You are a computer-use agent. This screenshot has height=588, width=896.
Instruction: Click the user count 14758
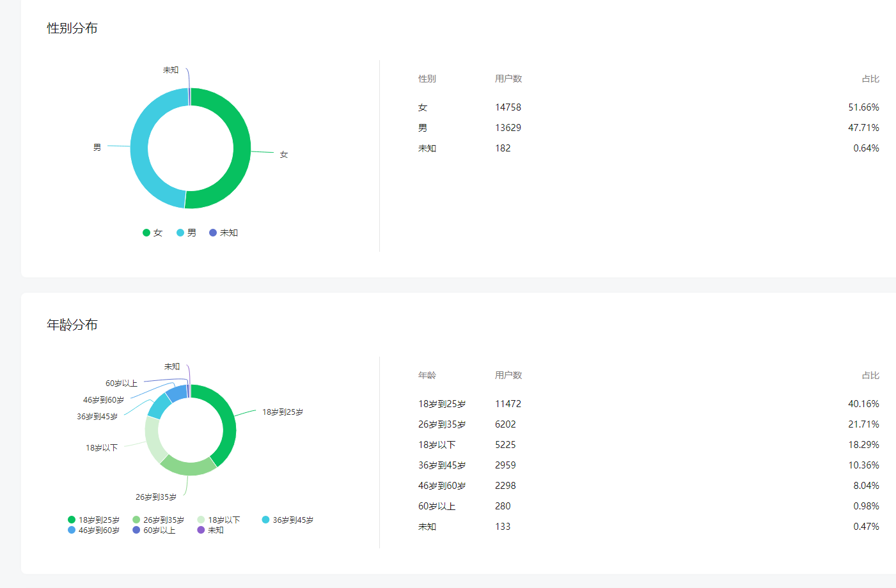click(508, 107)
